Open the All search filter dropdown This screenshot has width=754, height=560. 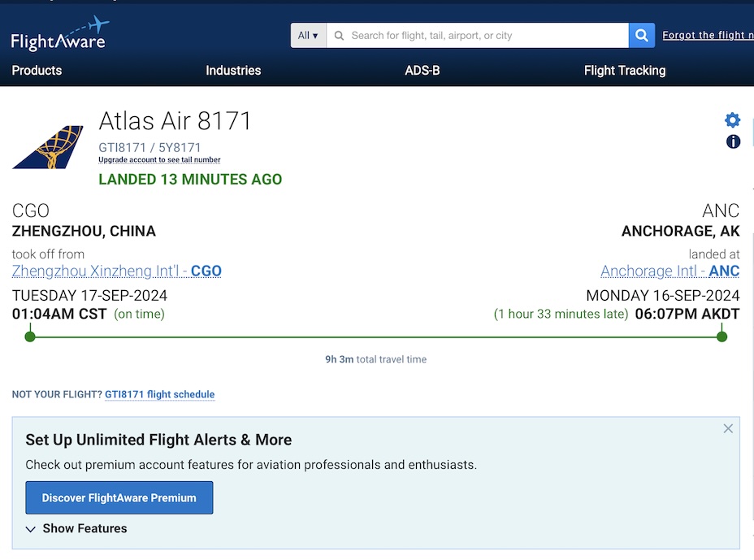309,36
